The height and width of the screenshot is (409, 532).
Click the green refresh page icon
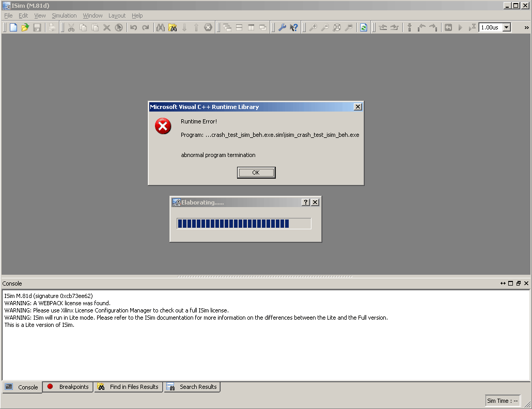point(364,27)
